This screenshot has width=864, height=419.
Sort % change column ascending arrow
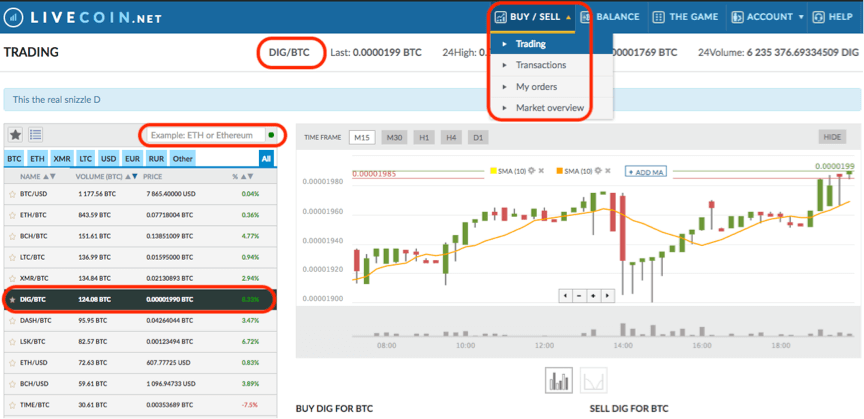(x=243, y=177)
